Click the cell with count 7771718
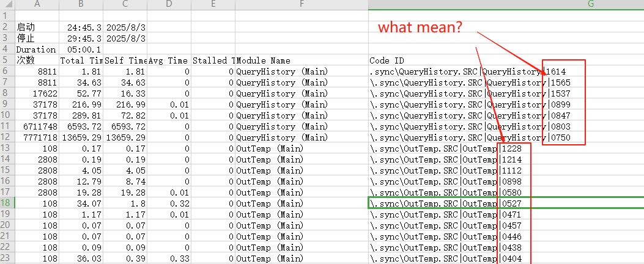644x264 pixels. click(x=37, y=137)
